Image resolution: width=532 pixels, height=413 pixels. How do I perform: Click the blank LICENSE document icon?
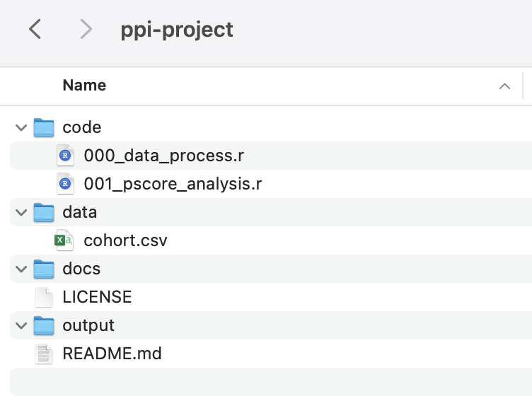[45, 297]
